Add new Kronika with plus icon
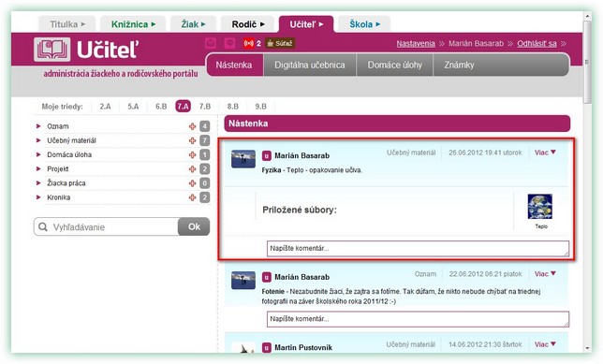Screen dimensions: 603x364 [192, 197]
